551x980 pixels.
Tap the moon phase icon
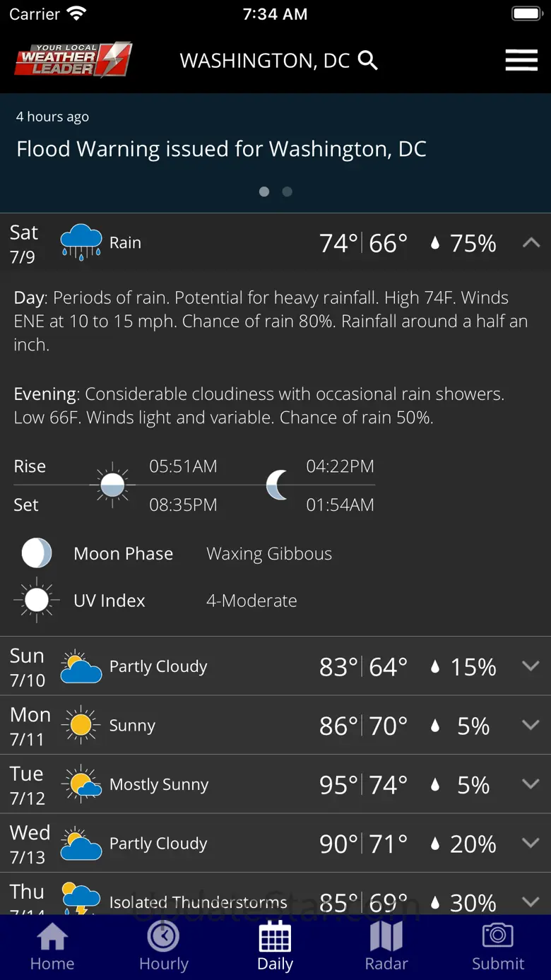click(37, 553)
